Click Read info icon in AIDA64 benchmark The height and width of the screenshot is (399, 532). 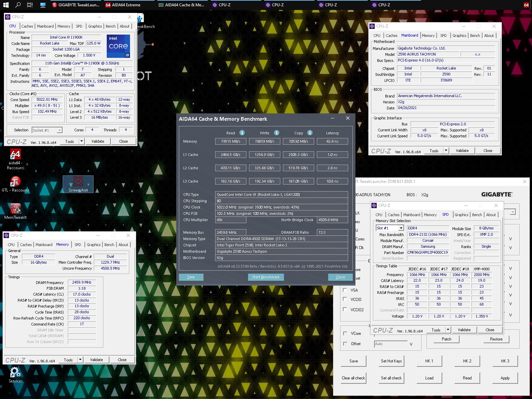242,133
